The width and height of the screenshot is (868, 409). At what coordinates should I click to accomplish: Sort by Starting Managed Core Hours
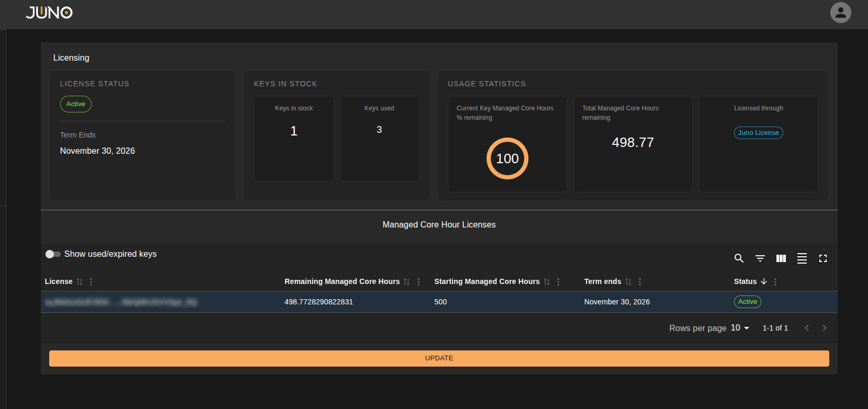coord(547,282)
